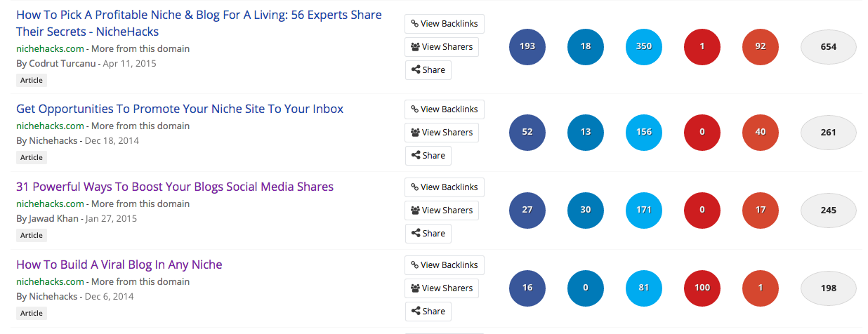Open 'How To Build A Viral Blog' title

pyautogui.click(x=119, y=265)
